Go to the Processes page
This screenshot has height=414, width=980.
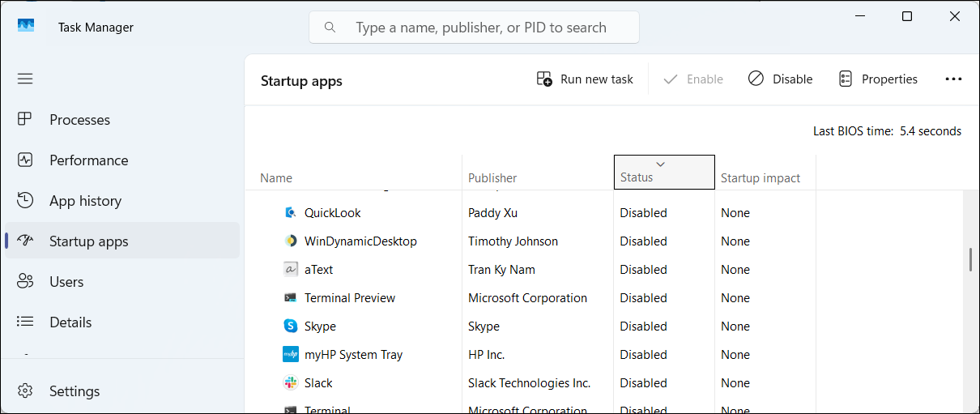pyautogui.click(x=122, y=119)
